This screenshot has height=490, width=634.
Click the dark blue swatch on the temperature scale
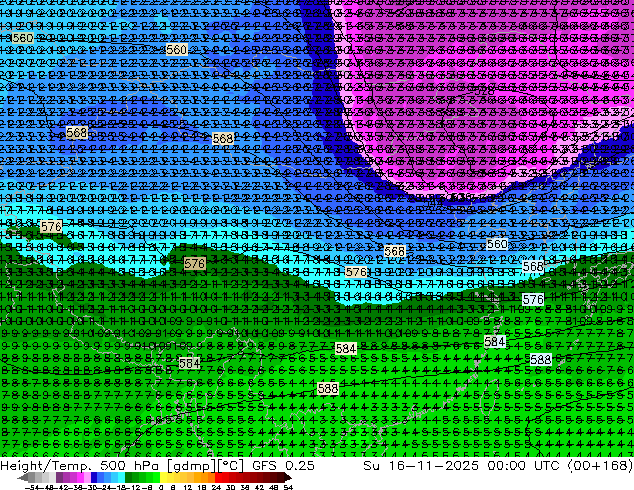click(x=94, y=478)
